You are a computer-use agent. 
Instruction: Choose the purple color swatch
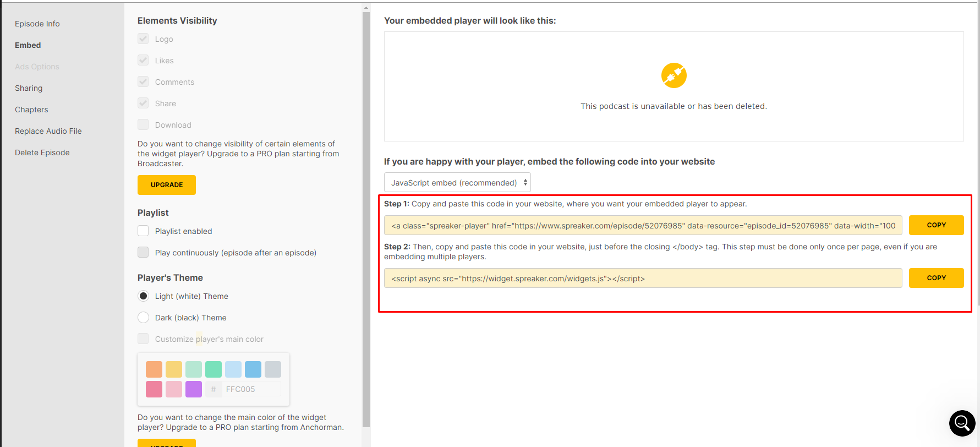[194, 389]
